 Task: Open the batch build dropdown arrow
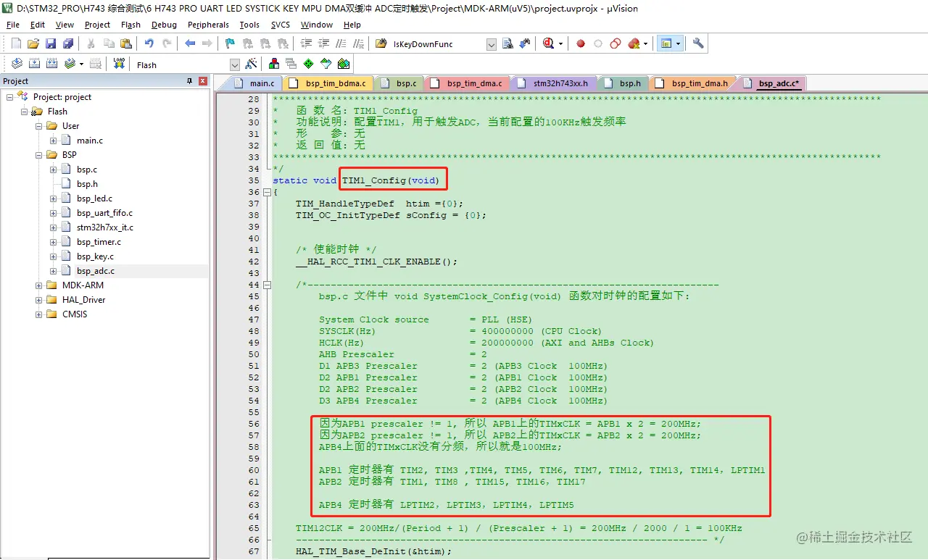pyautogui.click(x=81, y=64)
